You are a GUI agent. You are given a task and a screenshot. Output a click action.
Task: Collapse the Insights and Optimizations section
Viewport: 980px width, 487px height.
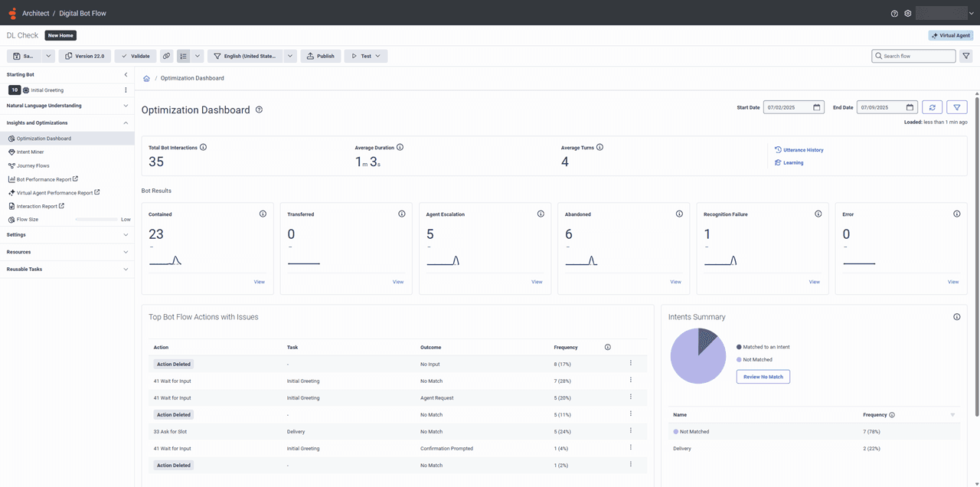tap(125, 123)
